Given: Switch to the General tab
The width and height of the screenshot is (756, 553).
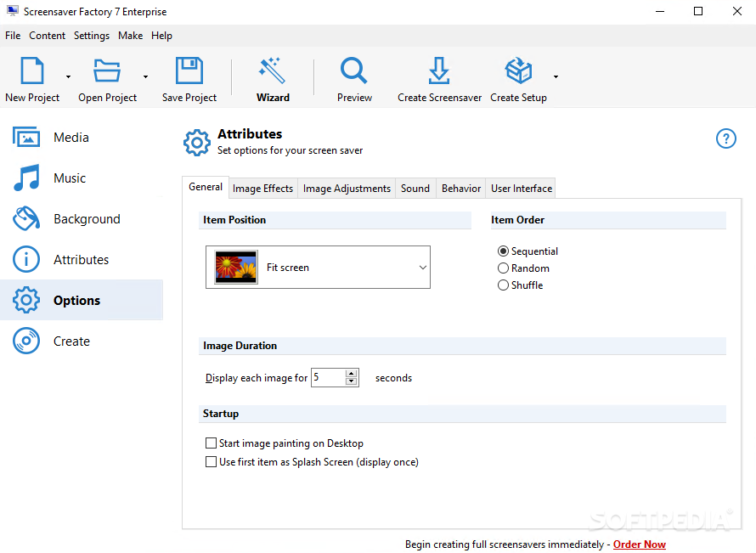Looking at the screenshot, I should tap(206, 187).
